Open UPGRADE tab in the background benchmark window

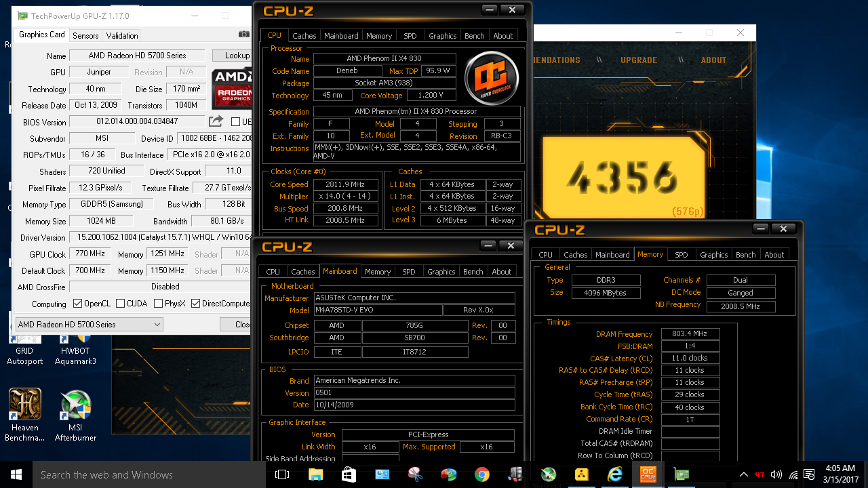pos(639,60)
